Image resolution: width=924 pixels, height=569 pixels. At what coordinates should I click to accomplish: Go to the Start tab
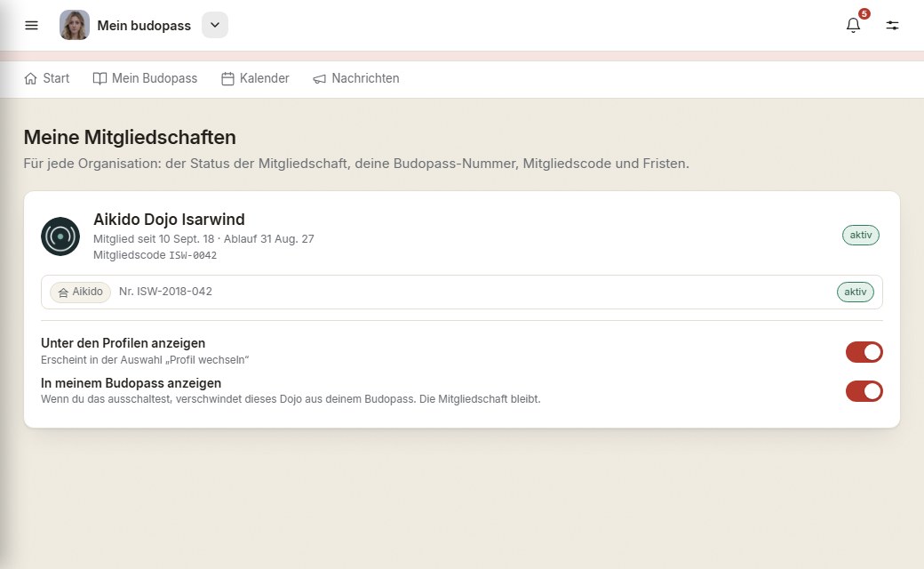[46, 78]
